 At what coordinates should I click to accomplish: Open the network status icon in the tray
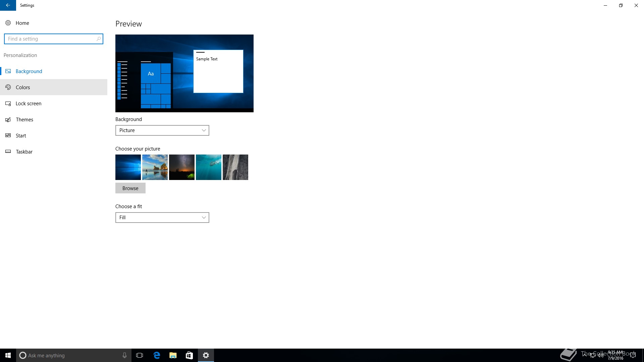tap(593, 355)
